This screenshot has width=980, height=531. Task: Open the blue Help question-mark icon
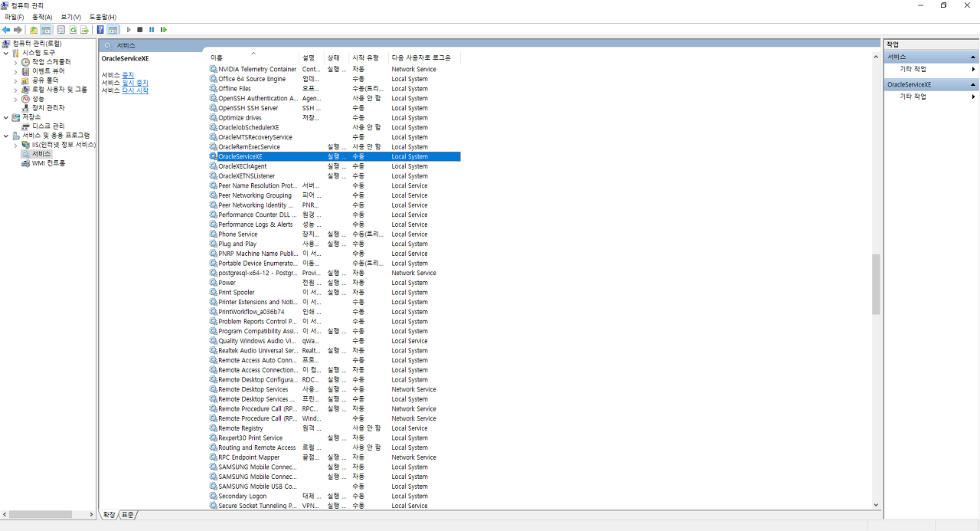[x=100, y=30]
